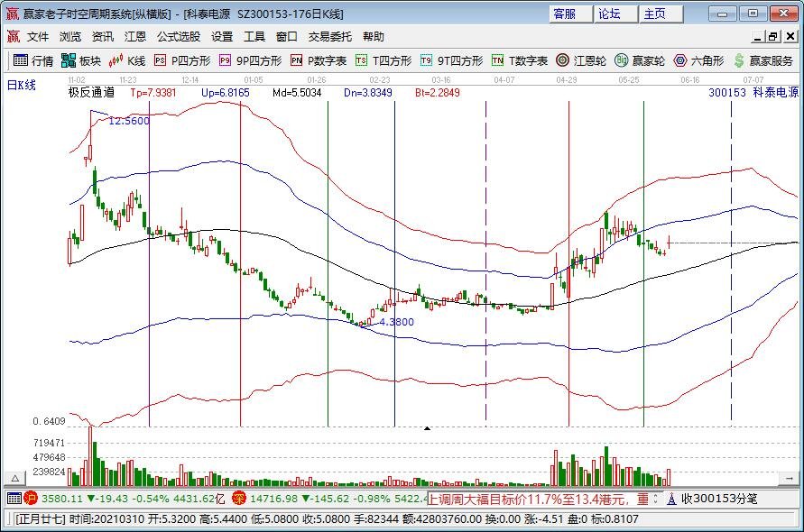804x532 pixels.
Task: Click the 收300153分笔 status text
Action: [x=719, y=499]
